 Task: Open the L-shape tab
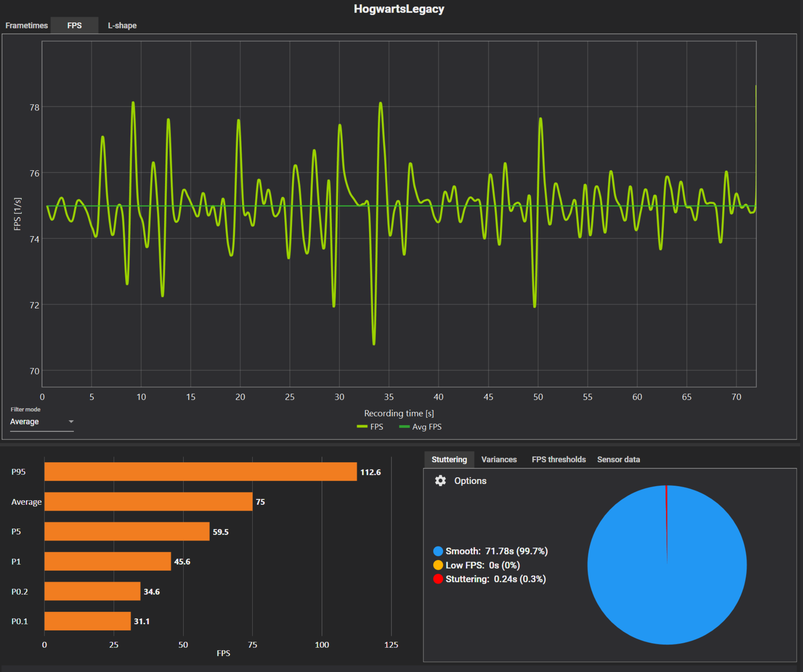tap(122, 26)
